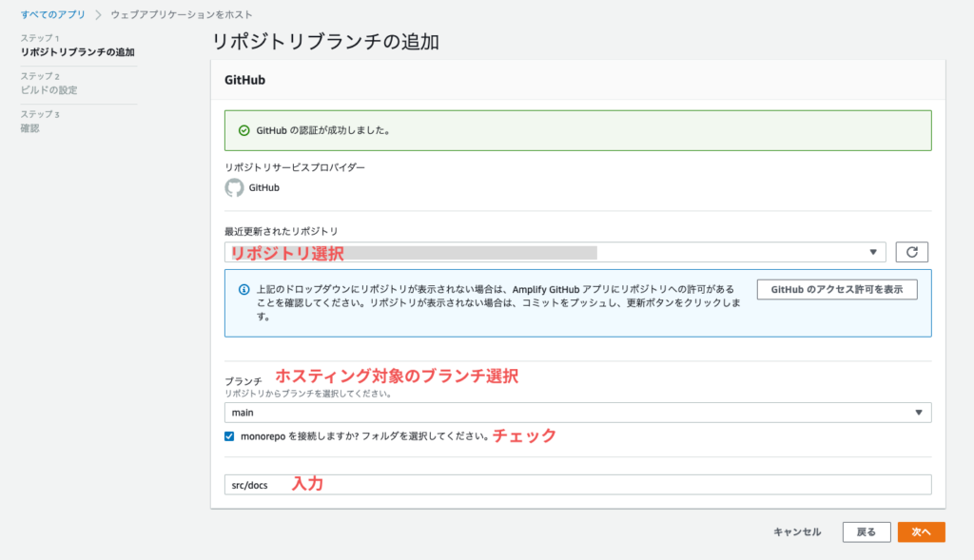The image size is (974, 560).
Task: Click the orange 次へ button
Action: click(x=921, y=532)
